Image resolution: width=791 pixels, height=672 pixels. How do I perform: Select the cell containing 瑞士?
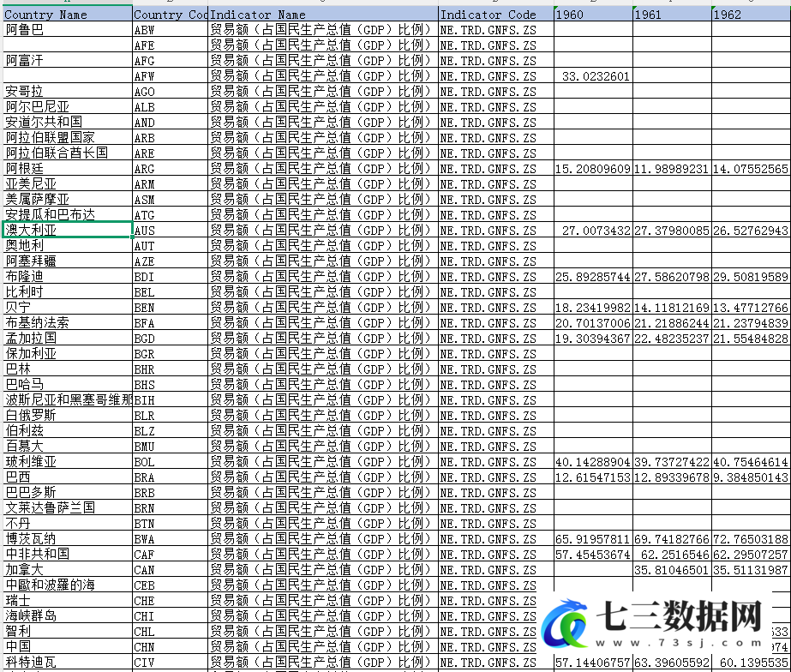(67, 601)
